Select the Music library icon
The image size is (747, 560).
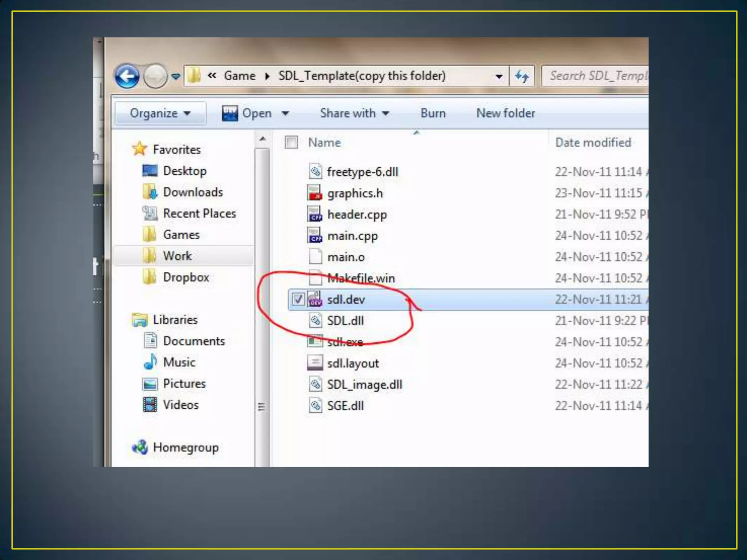point(150,362)
